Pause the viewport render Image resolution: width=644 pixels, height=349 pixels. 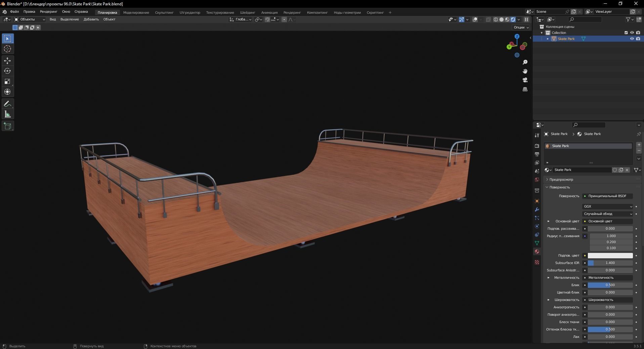coord(526,19)
